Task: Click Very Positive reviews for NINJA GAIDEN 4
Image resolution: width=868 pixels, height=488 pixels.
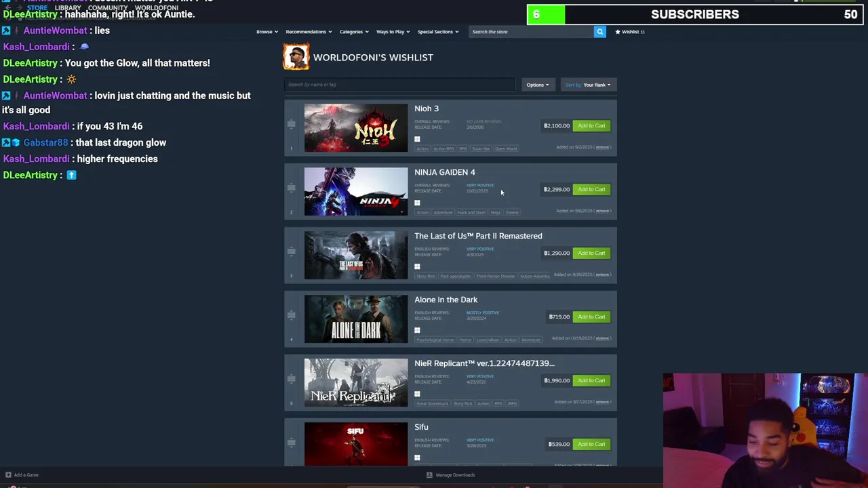Action: (x=480, y=185)
